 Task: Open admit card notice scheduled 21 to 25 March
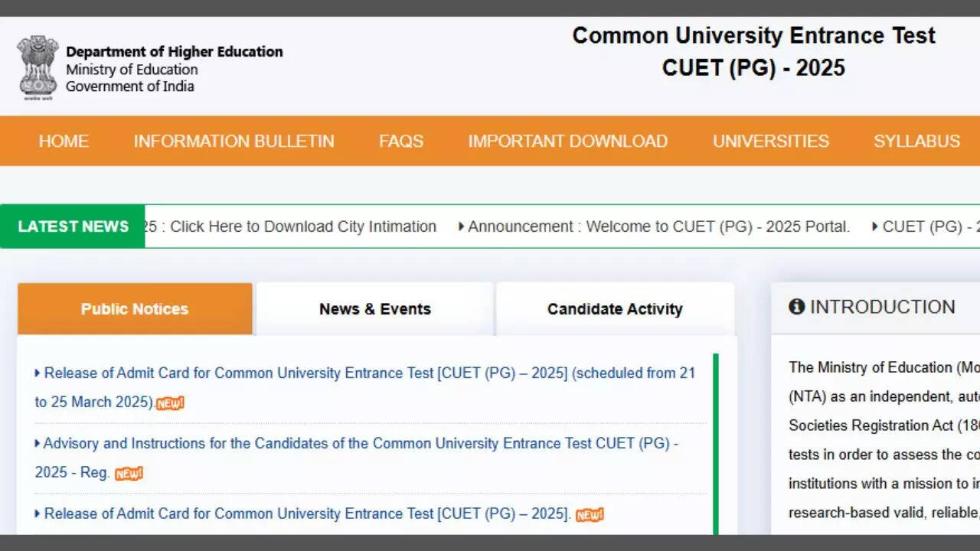369,373
